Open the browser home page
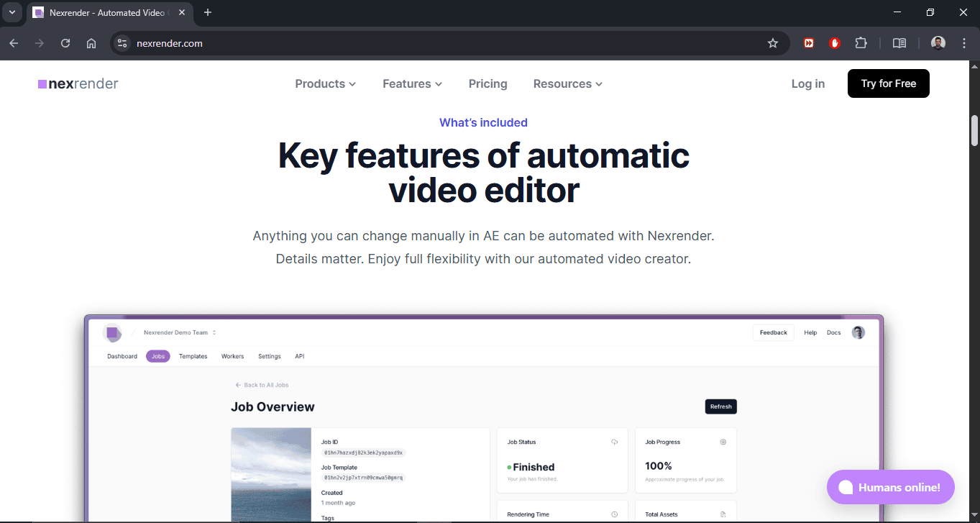This screenshot has width=980, height=523. coord(91,43)
